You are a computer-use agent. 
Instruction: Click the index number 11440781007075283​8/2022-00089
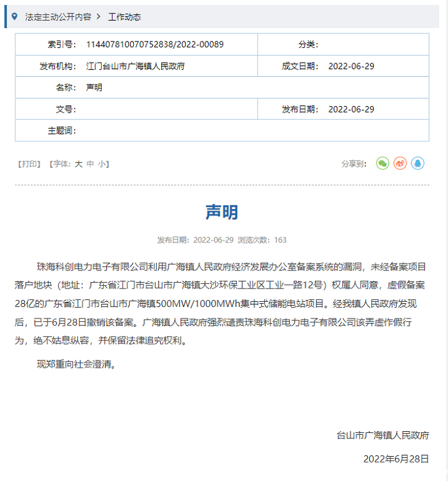tap(154, 45)
